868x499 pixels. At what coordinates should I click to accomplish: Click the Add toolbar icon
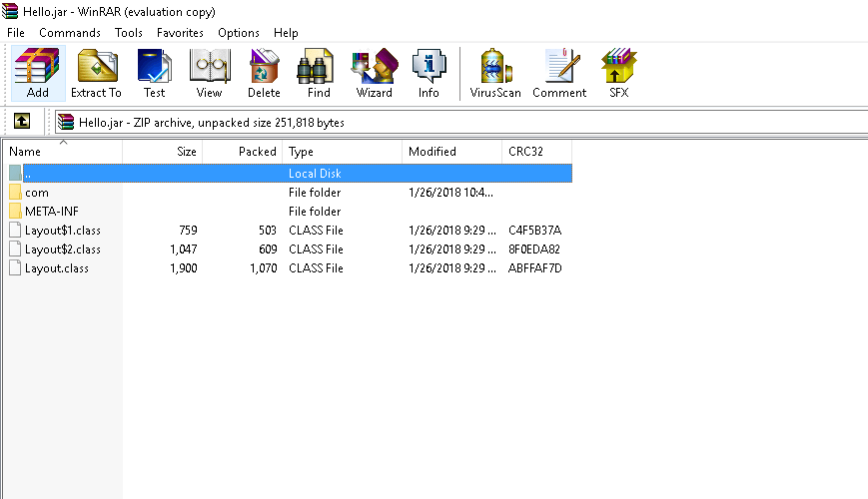[38, 73]
